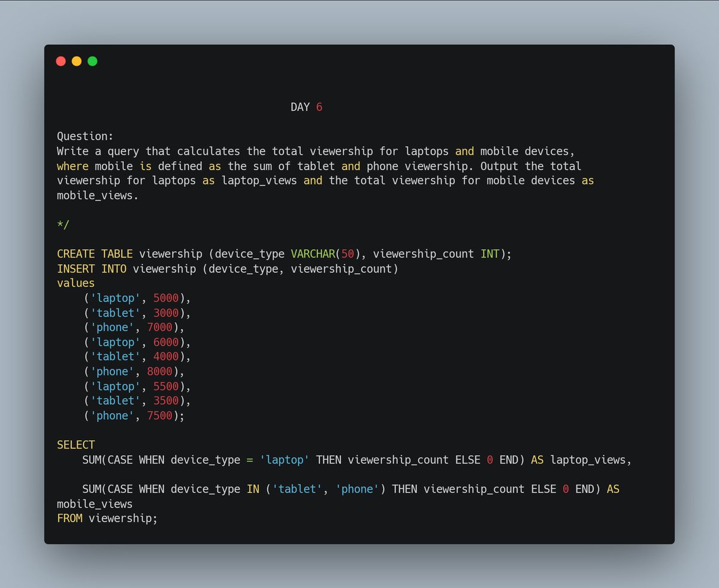719x588 pixels.
Task: Click the yellow minimize dot
Action: (77, 61)
